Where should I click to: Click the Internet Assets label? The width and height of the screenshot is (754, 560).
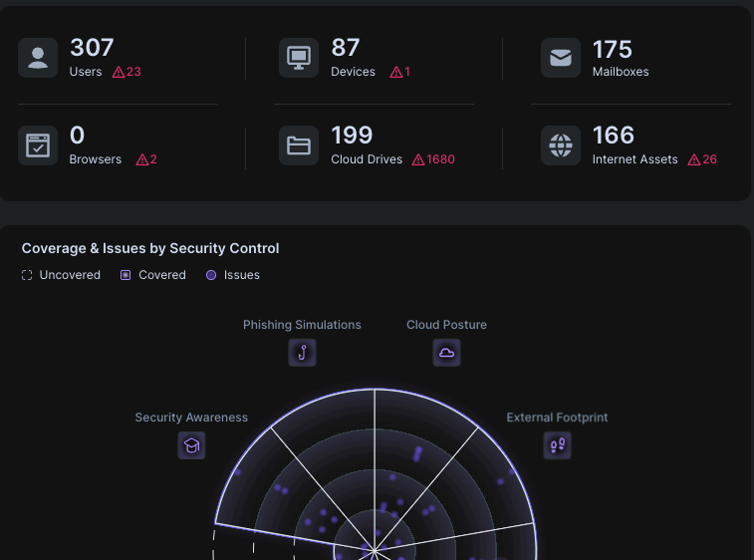click(x=634, y=159)
